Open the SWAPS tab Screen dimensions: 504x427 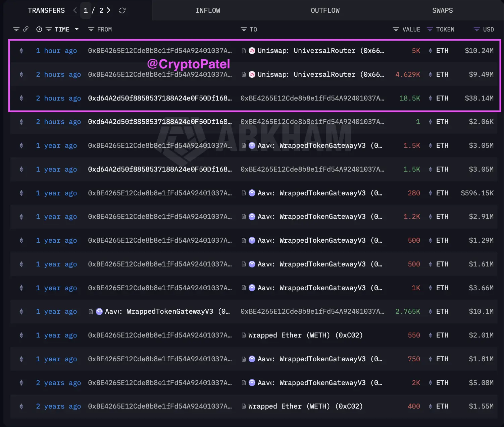click(442, 10)
